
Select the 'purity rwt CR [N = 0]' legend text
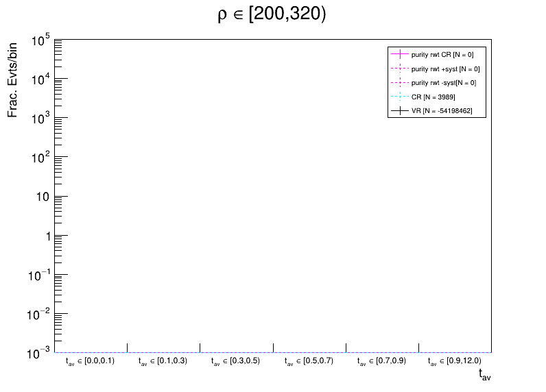tap(442, 54)
